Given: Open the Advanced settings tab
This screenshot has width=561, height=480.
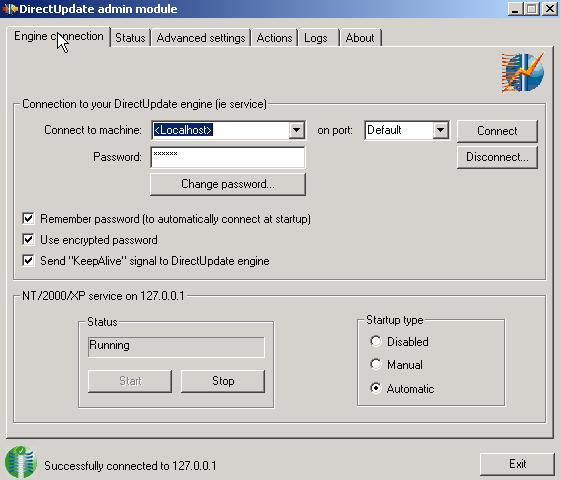Looking at the screenshot, I should [201, 38].
